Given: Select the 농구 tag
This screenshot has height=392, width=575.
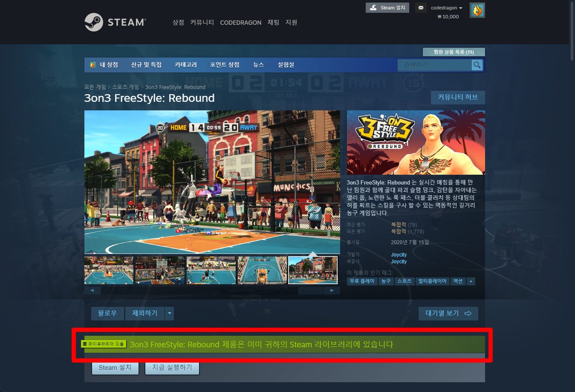Looking at the screenshot, I should point(386,281).
